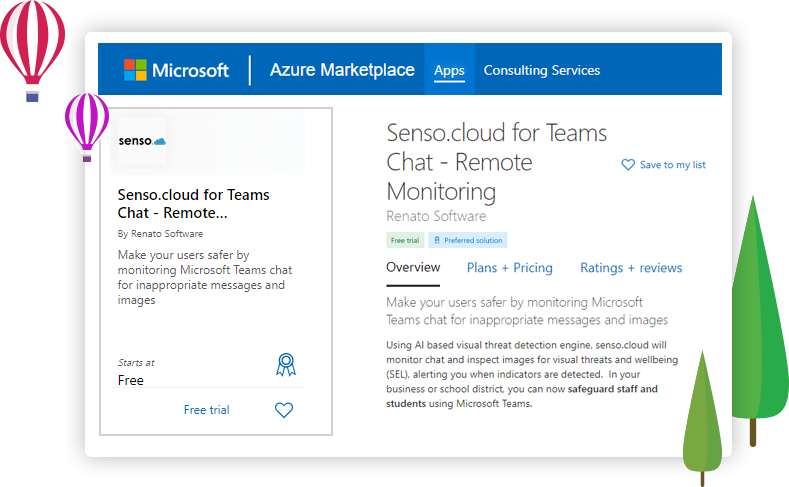Start the Free trial from the card
The height and width of the screenshot is (487, 789).
[206, 410]
